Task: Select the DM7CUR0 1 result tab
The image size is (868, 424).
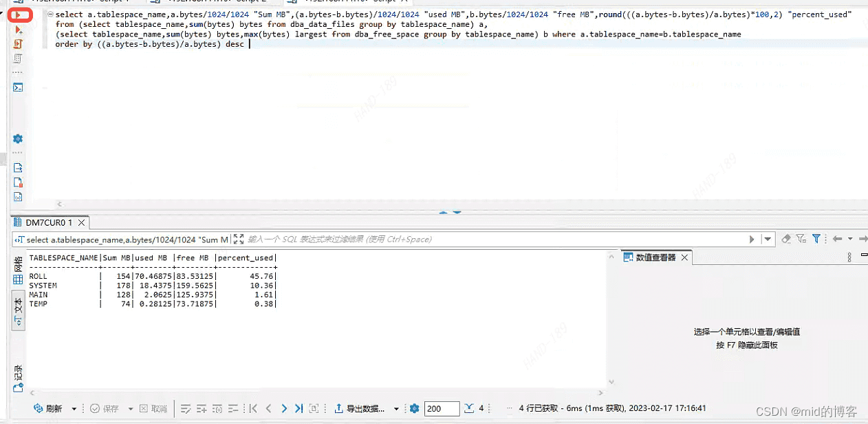Action: point(48,223)
